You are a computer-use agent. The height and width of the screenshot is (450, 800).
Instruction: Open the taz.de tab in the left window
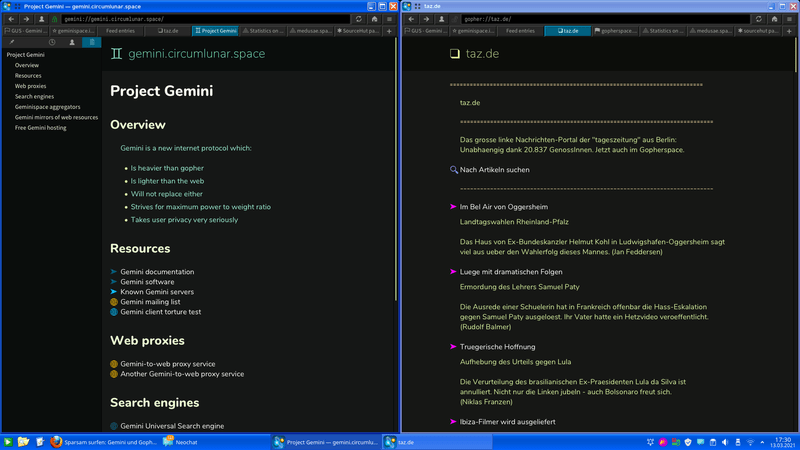coord(168,31)
